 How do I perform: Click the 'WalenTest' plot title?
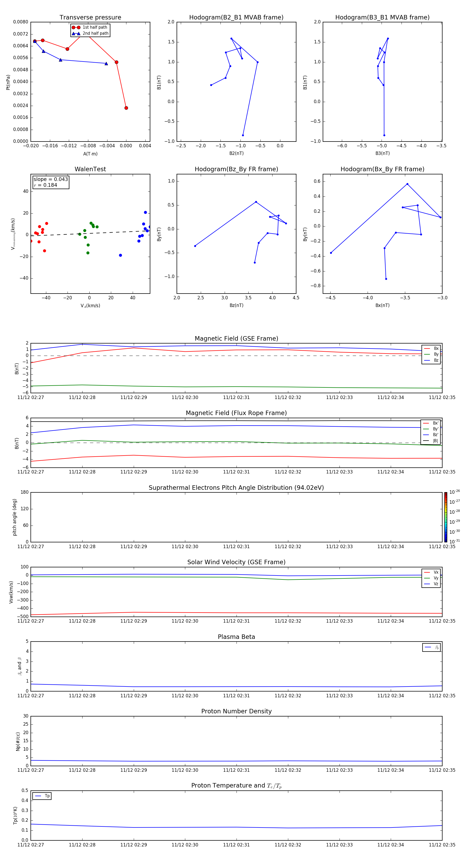90,169
